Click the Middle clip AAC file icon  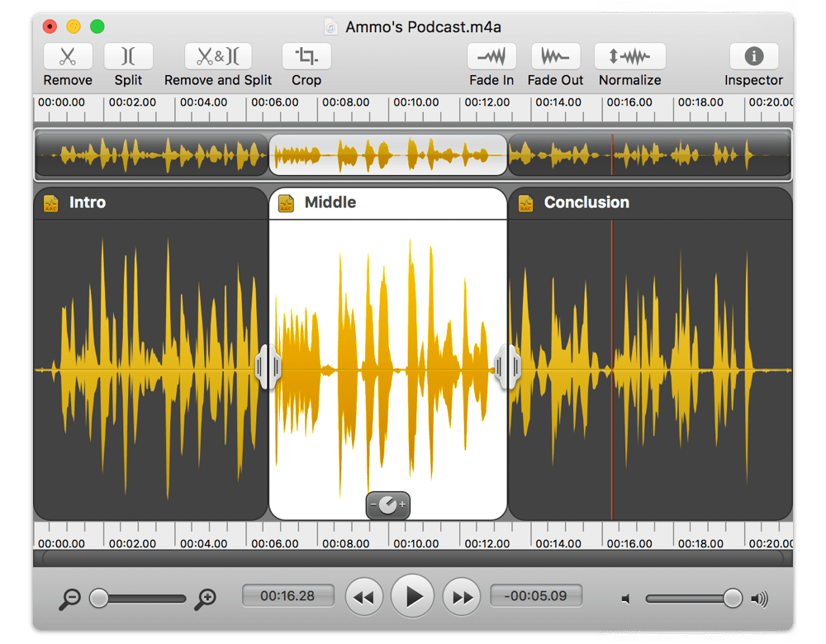pyautogui.click(x=286, y=203)
